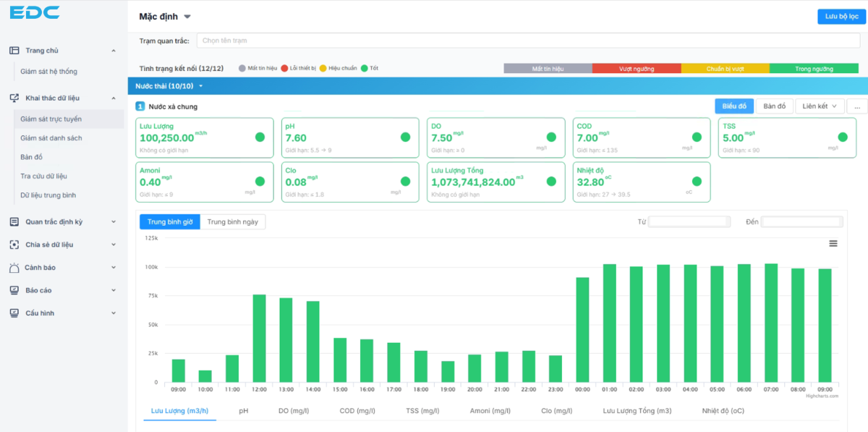
Task: Click the Lưu bộ lọc button
Action: point(841,17)
